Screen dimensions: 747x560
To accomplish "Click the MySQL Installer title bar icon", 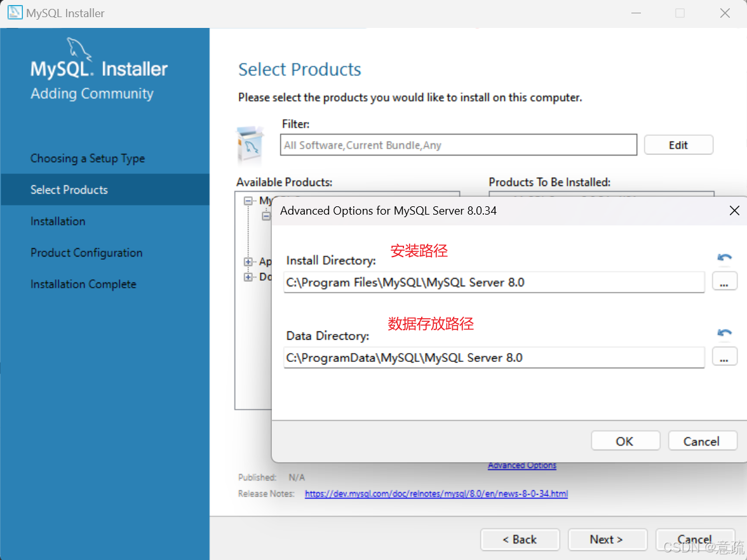I will (x=15, y=13).
